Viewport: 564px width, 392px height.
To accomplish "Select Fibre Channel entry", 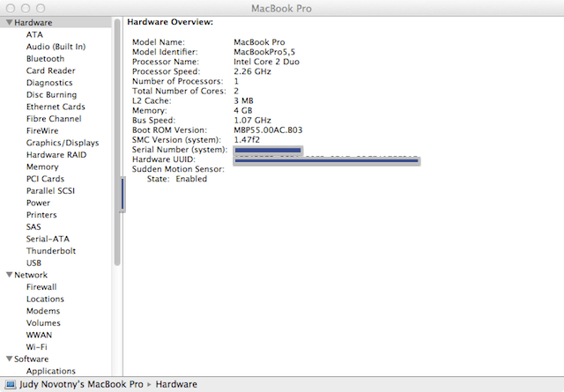I will tap(54, 119).
